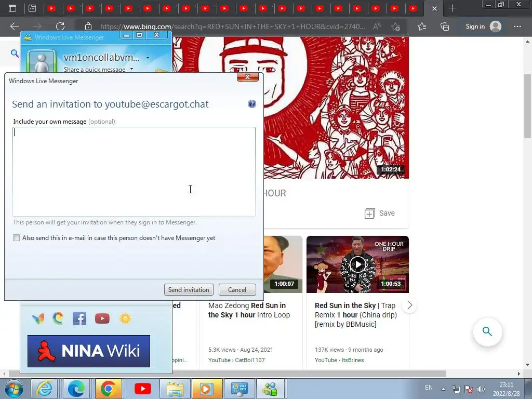Launch Internet Explorer from the taskbar

click(45, 389)
